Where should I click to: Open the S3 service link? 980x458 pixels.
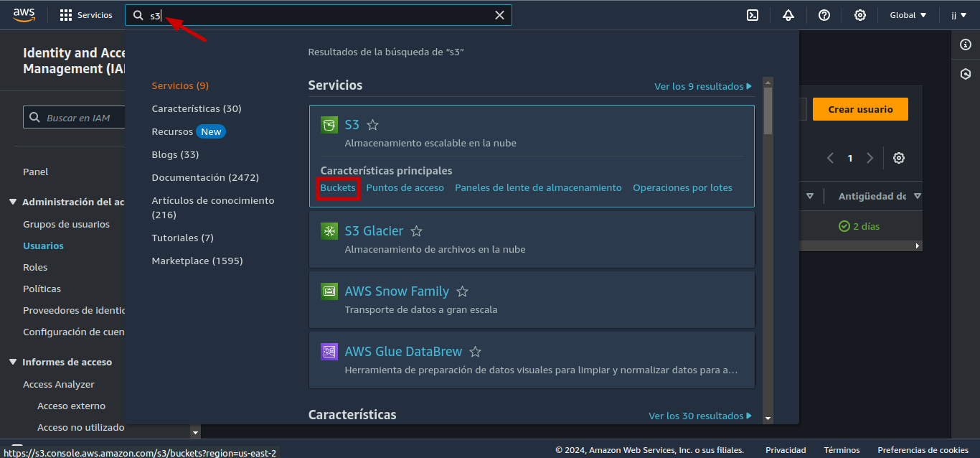352,125
